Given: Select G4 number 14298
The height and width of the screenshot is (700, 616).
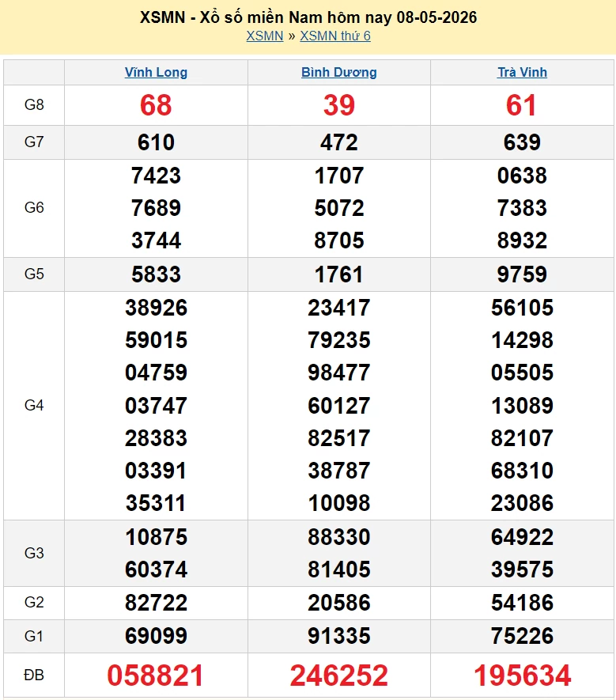Looking at the screenshot, I should point(522,340).
